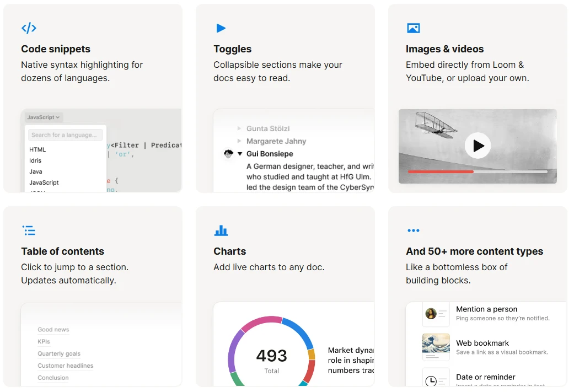Click the three dots more content icon
Viewport: 574px width, 392px height.
(x=413, y=230)
